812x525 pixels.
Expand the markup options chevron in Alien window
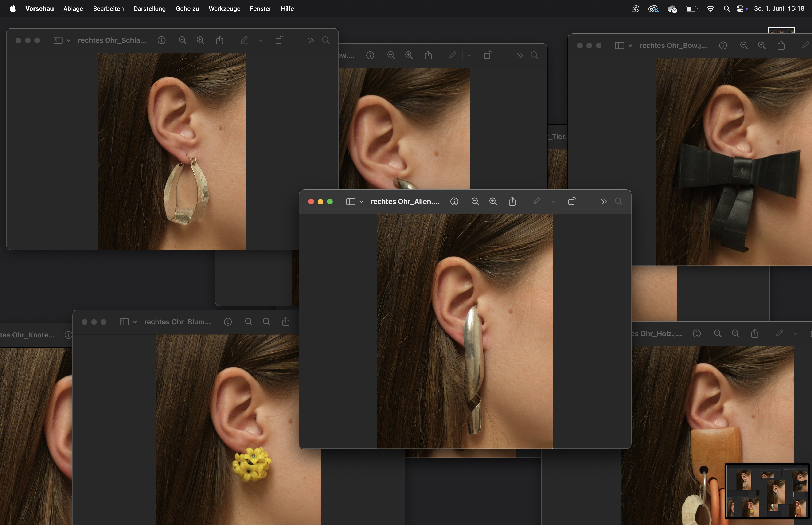[553, 202]
